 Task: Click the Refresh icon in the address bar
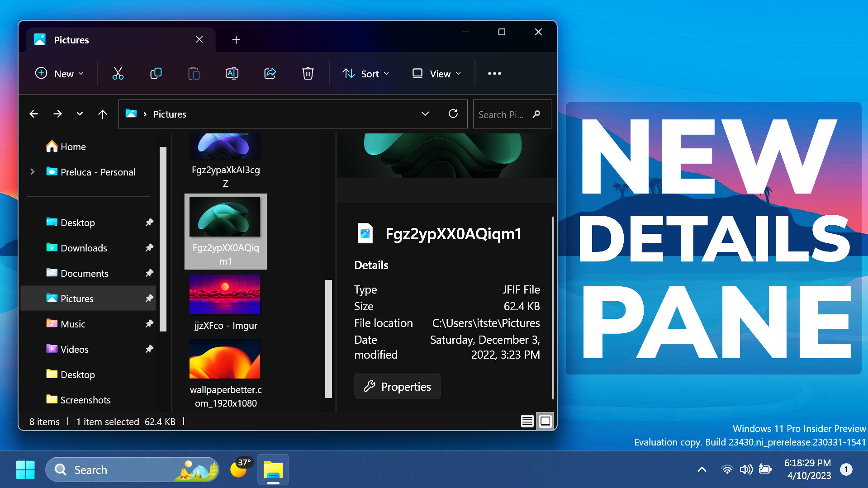point(454,114)
